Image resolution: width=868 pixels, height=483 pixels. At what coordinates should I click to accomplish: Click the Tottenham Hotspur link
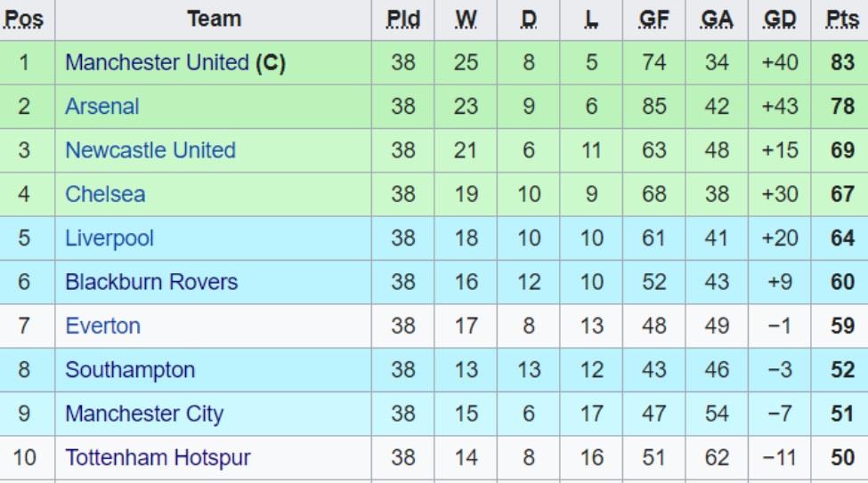coord(158,458)
